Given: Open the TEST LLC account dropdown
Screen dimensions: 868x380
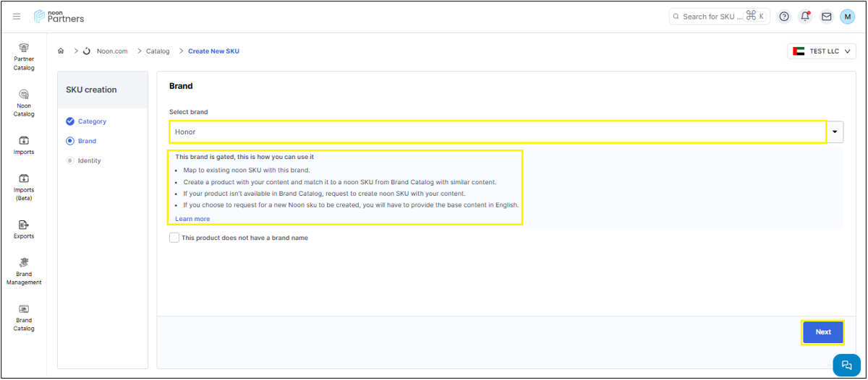Looking at the screenshot, I should pyautogui.click(x=821, y=51).
